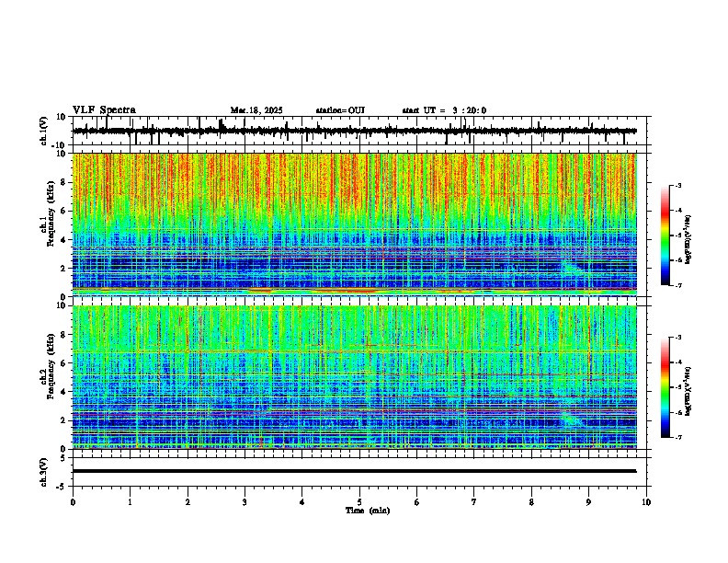This screenshot has width=728, height=563.
Task: Click the ch.1(V) waveform axis label
Action: [44, 131]
